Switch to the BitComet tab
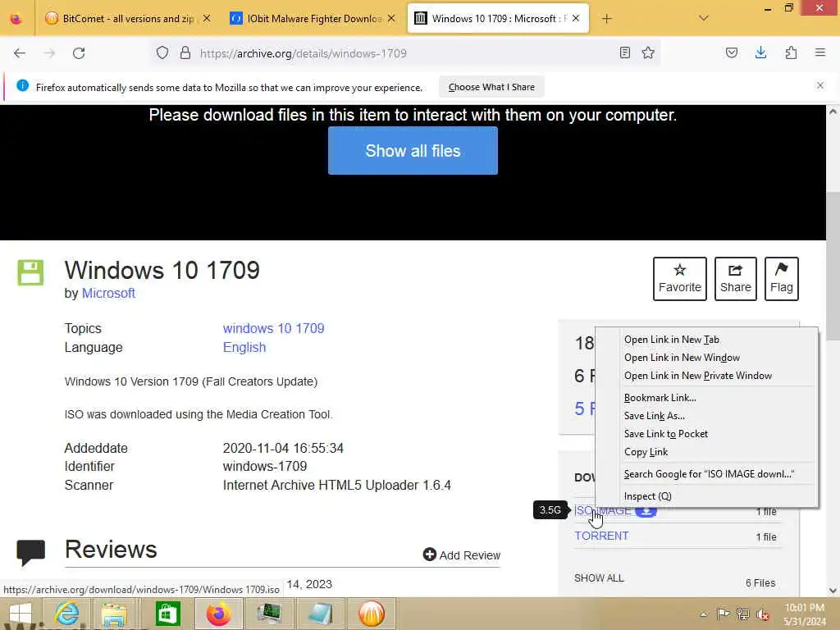 pos(127,19)
